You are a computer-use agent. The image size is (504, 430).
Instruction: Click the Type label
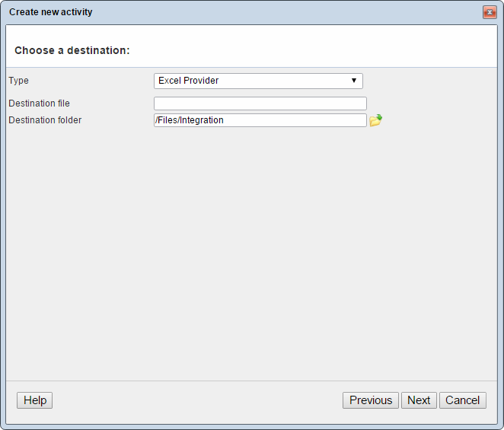click(18, 81)
